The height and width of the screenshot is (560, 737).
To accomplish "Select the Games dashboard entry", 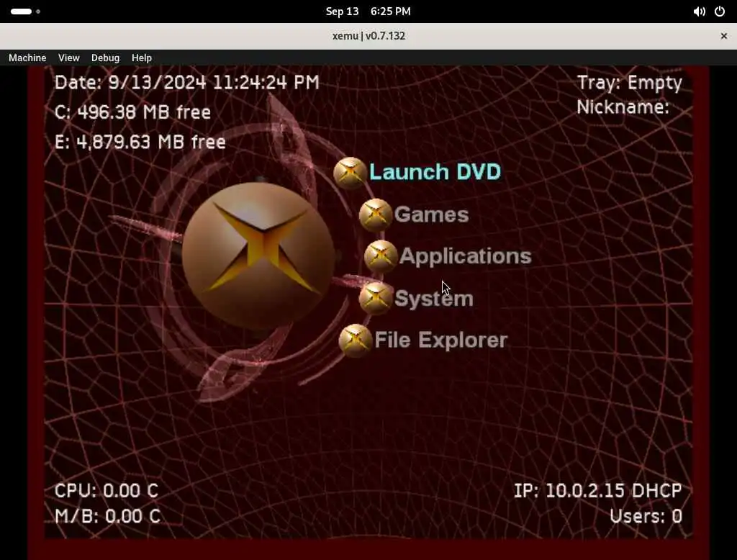I will (432, 215).
